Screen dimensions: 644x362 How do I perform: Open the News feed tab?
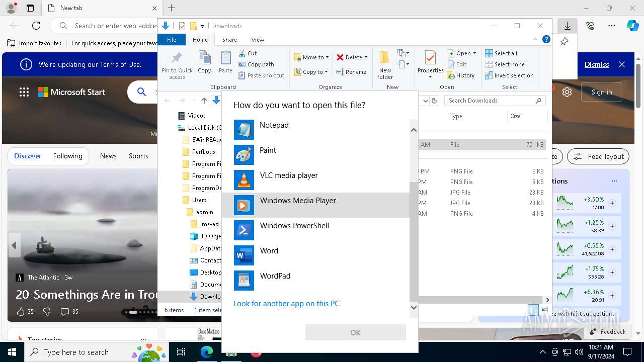[108, 156]
